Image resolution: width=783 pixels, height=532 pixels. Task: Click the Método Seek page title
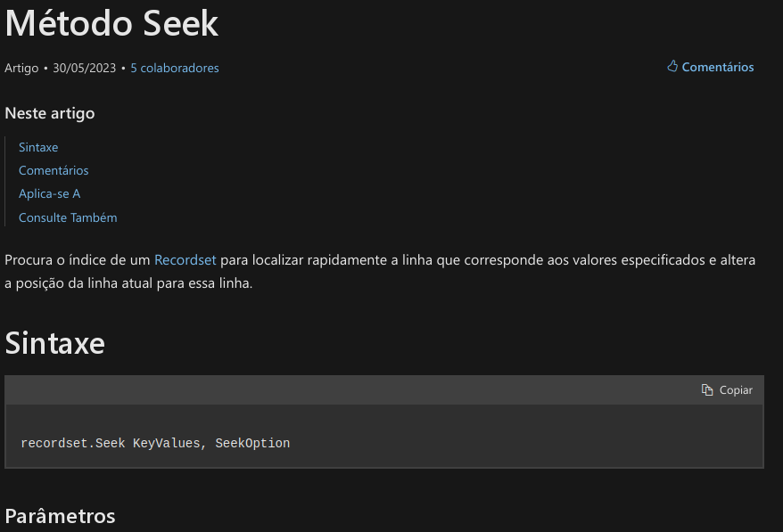111,23
